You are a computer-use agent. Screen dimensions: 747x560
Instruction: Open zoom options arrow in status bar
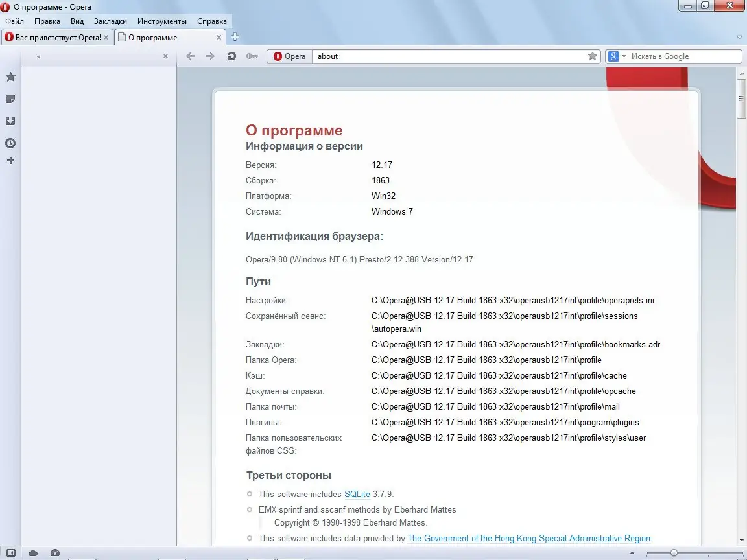pyautogui.click(x=632, y=553)
